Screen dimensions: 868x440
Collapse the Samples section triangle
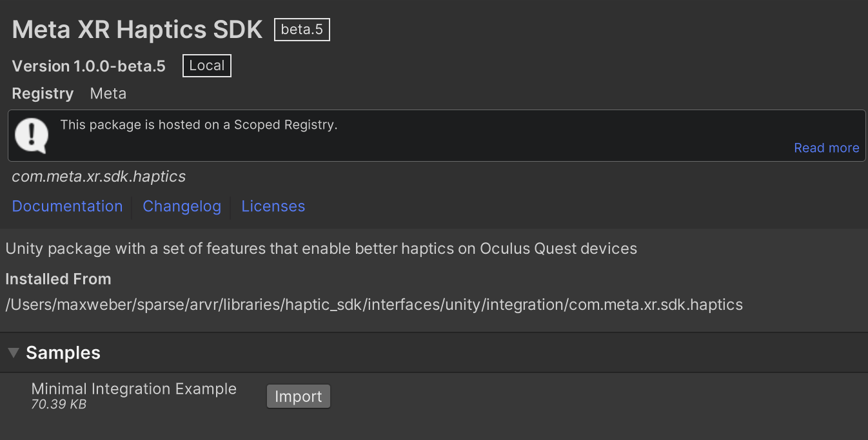coord(14,352)
